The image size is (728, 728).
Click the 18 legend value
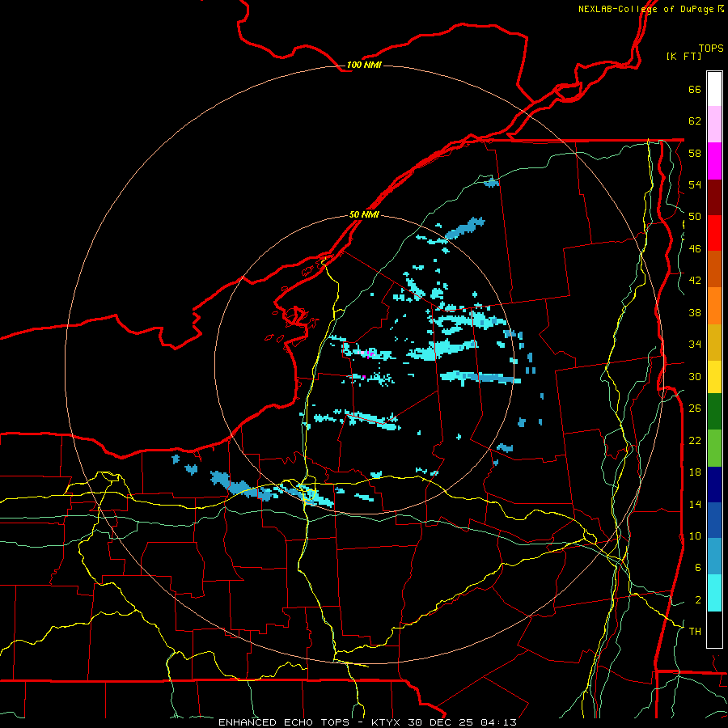(695, 472)
